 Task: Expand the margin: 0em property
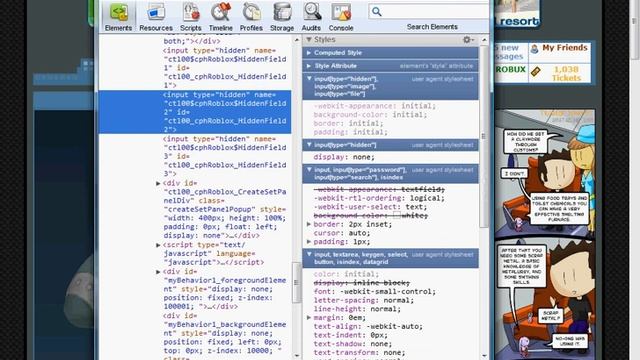(x=309, y=318)
